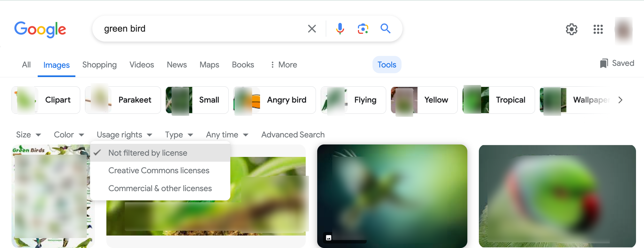
Task: Clear the search query with the X icon
Action: pyautogui.click(x=312, y=28)
